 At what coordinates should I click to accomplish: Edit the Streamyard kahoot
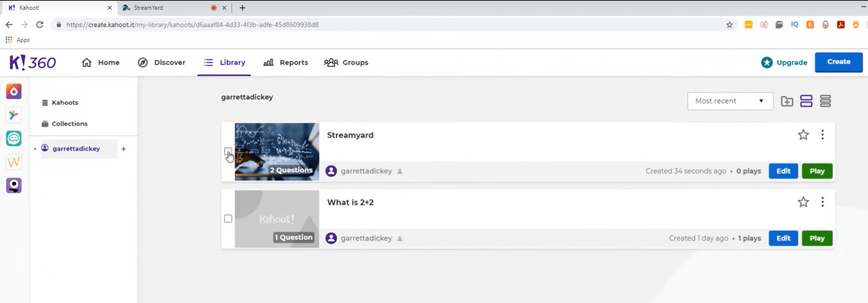click(x=783, y=171)
